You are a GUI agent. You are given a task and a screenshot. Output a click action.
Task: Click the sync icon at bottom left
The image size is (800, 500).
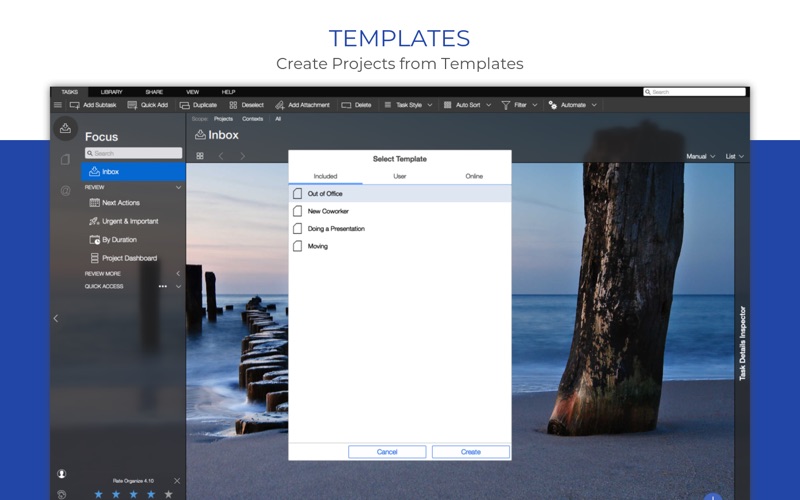coord(62,494)
